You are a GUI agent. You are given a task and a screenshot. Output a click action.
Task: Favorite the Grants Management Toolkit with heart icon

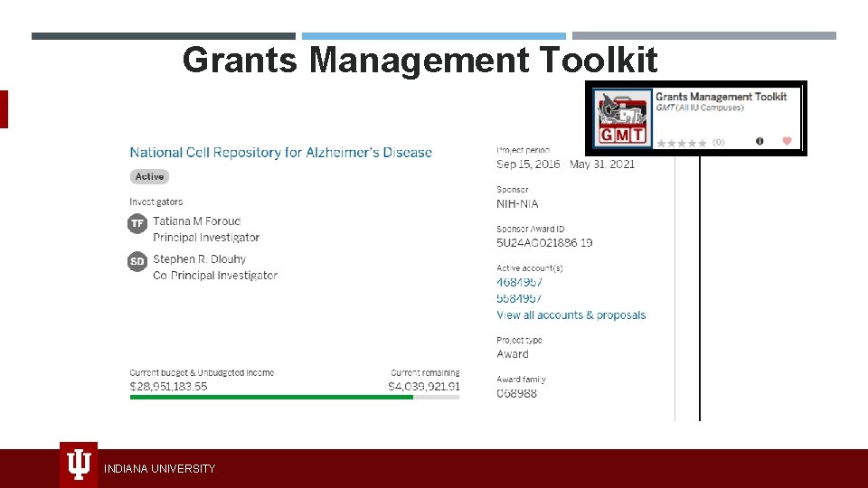pyautogui.click(x=787, y=141)
